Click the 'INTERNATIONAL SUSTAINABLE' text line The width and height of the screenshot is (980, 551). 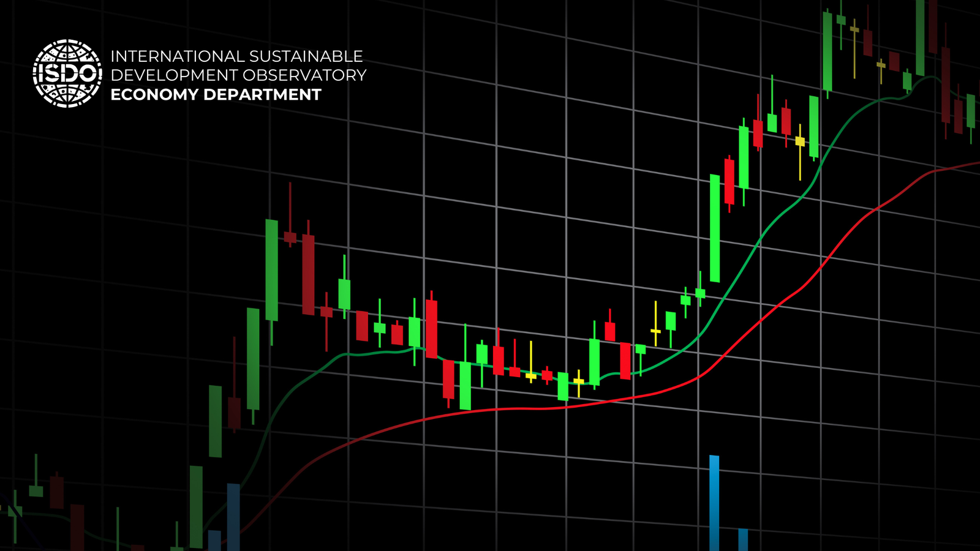coord(236,56)
